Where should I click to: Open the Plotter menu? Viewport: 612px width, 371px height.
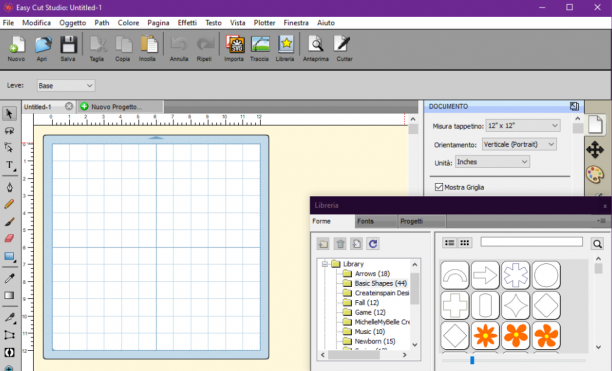[x=264, y=23]
